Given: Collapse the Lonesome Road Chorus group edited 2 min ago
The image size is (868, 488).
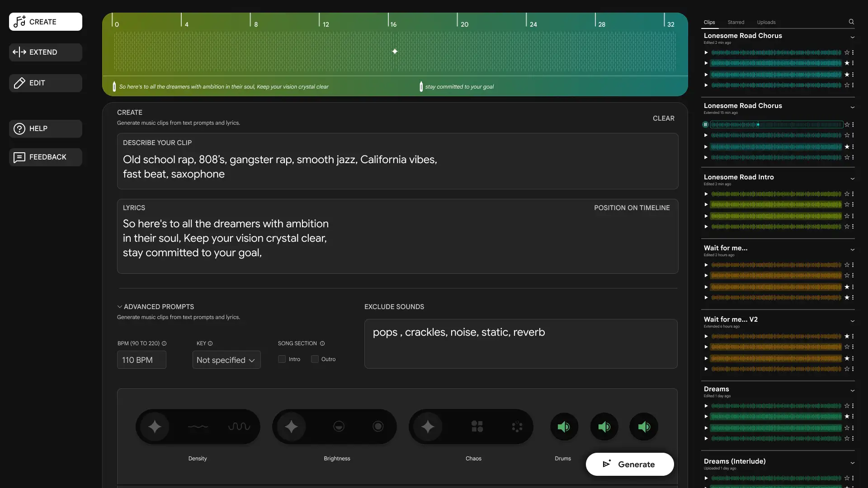Looking at the screenshot, I should coord(852,38).
